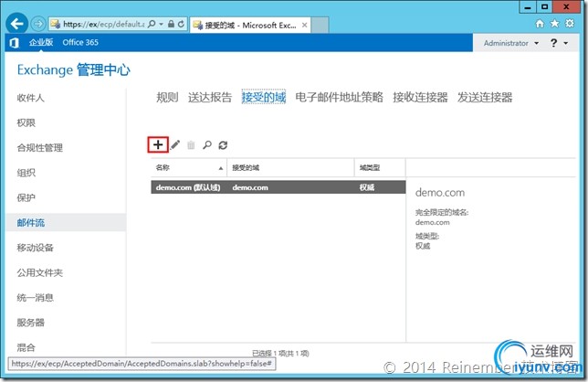Click the browser address bar URL
The height and width of the screenshot is (382, 588).
[x=103, y=24]
